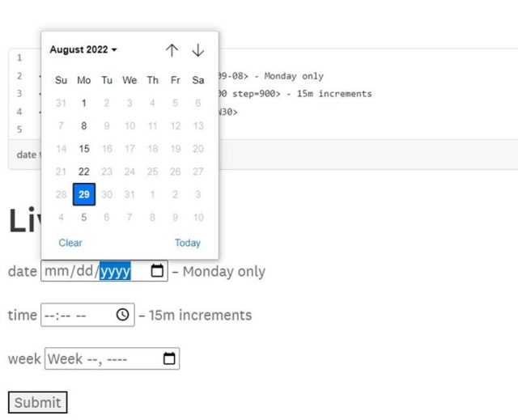The height and width of the screenshot is (420, 518).
Task: Pick August 8 in the date picker
Action: click(84, 125)
